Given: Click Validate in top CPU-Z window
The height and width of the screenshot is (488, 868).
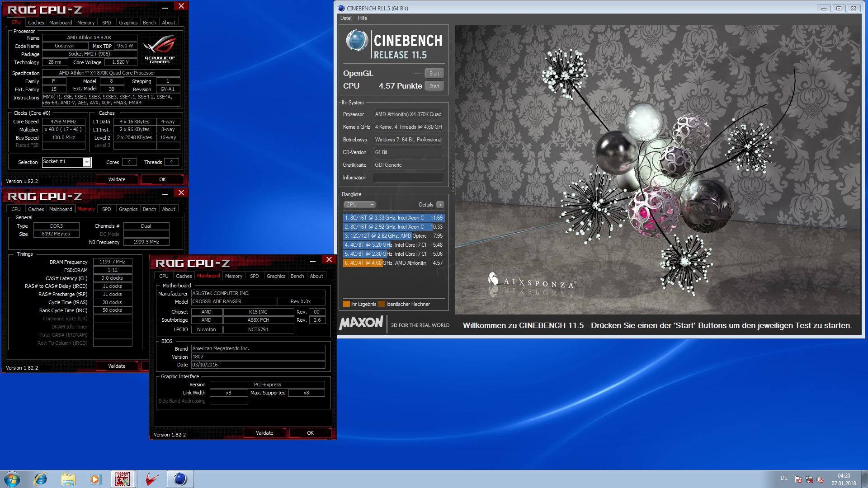Looking at the screenshot, I should tap(117, 179).
